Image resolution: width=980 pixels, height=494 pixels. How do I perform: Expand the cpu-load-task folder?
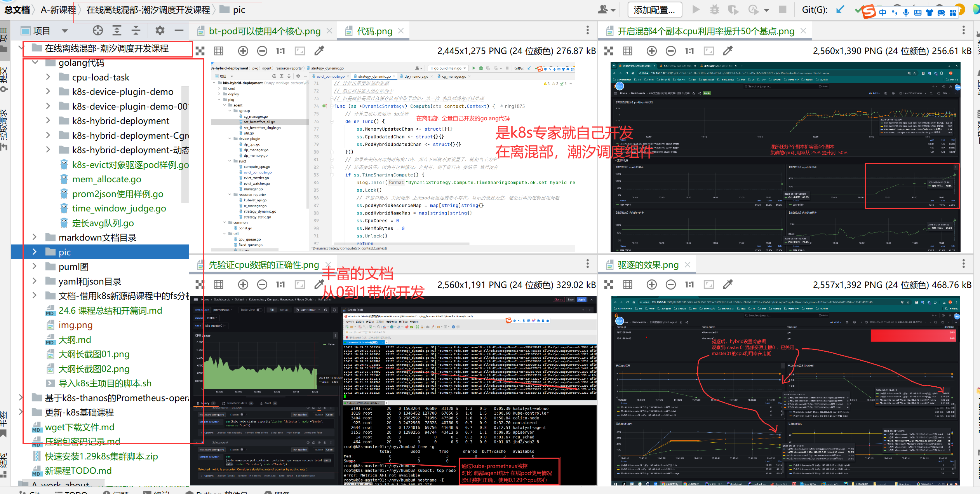click(48, 77)
